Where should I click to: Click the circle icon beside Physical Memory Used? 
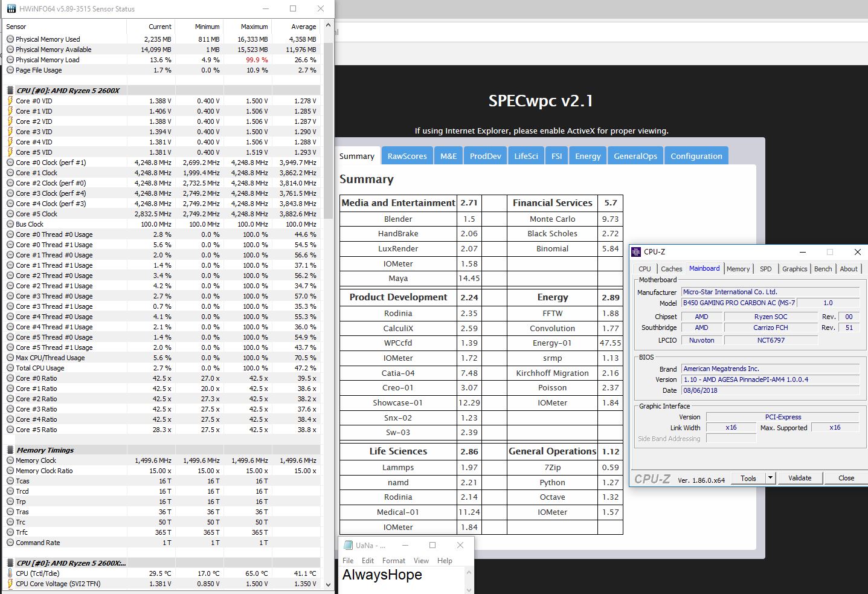coord(10,39)
